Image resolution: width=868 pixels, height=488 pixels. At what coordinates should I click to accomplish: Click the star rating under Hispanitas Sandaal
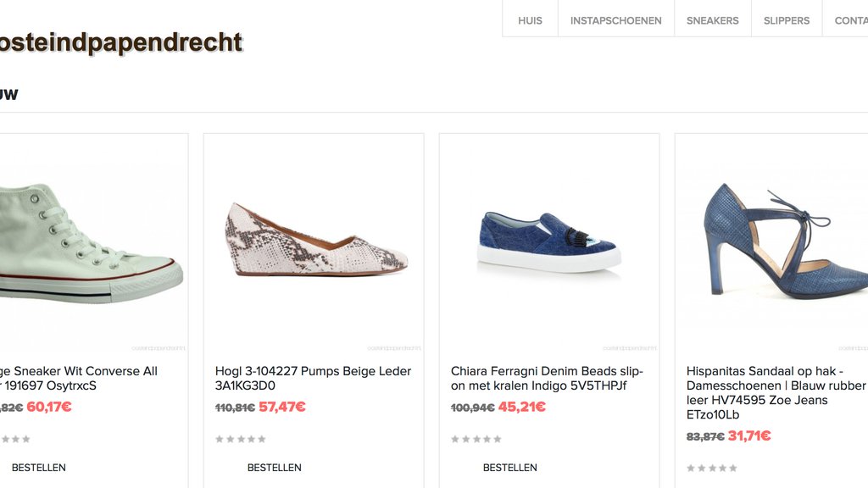pos(712,468)
